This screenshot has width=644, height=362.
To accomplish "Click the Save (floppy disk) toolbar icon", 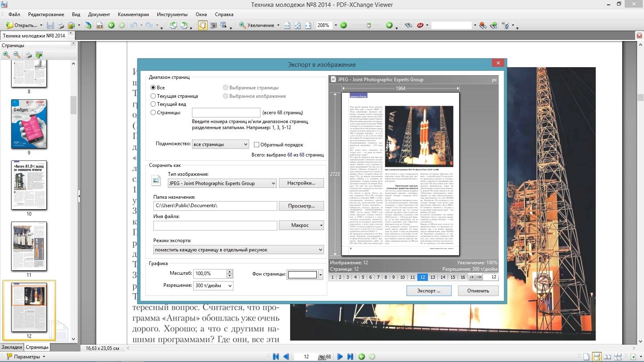I will [x=50, y=25].
